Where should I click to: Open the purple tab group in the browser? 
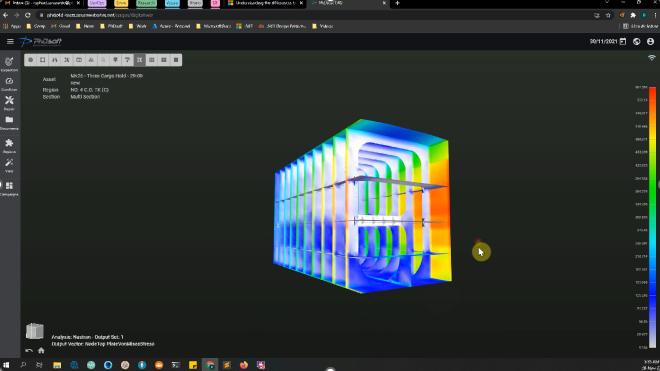click(x=97, y=3)
